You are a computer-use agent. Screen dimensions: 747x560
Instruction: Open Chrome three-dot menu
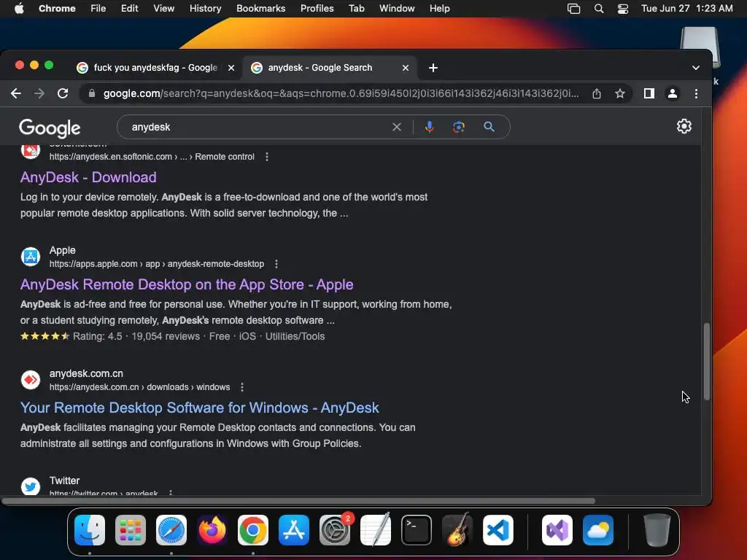[x=696, y=93]
